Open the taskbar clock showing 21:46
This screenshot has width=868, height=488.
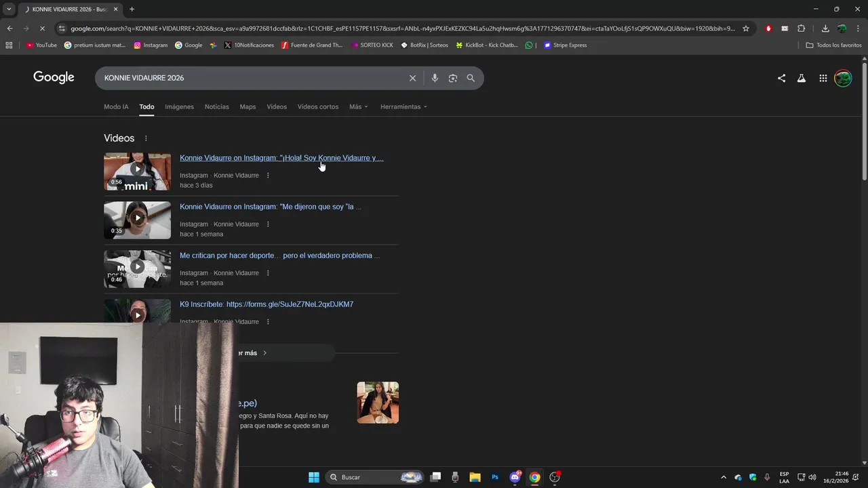pyautogui.click(x=836, y=477)
